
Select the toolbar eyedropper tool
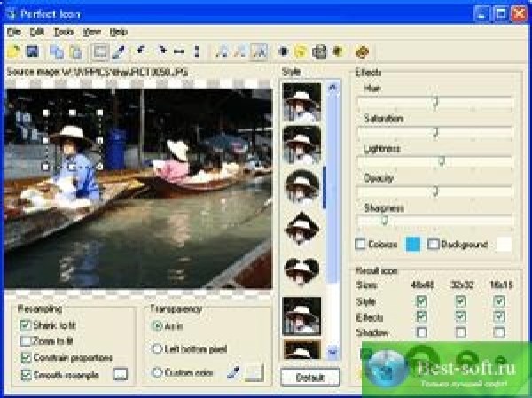[119, 52]
